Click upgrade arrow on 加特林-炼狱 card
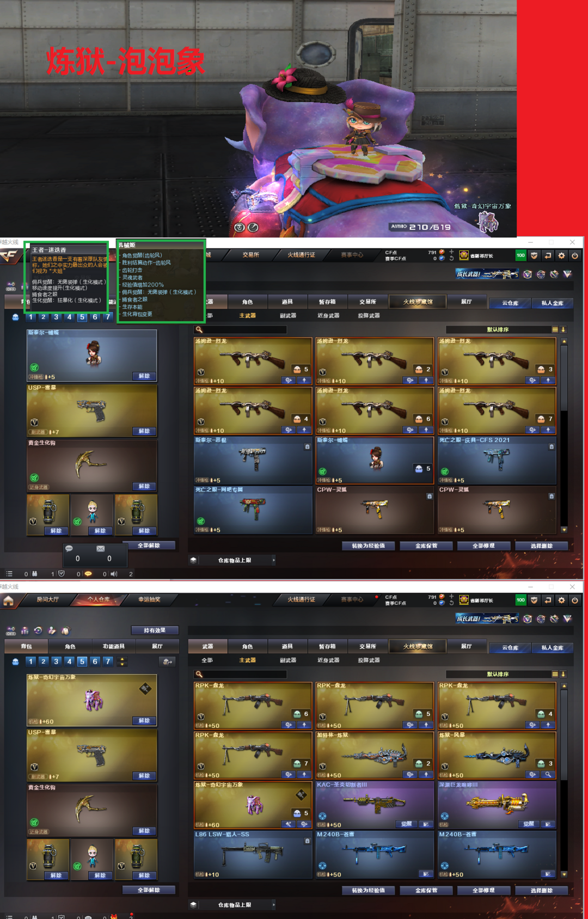 426,774
